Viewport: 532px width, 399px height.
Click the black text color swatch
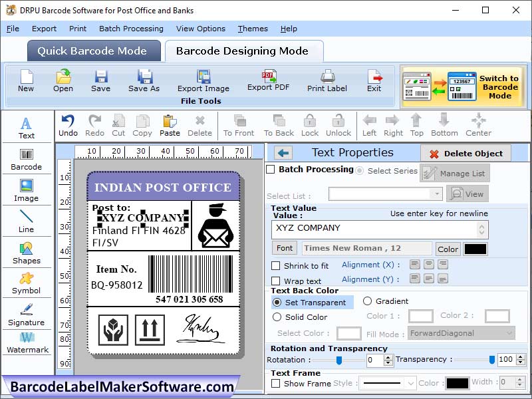pos(475,249)
